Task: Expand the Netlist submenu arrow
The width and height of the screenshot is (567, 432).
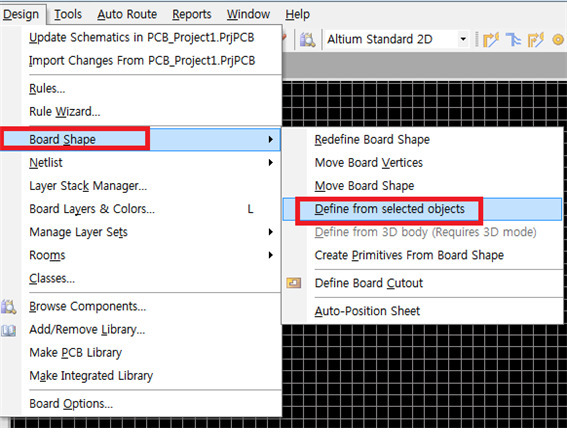Action: [270, 163]
